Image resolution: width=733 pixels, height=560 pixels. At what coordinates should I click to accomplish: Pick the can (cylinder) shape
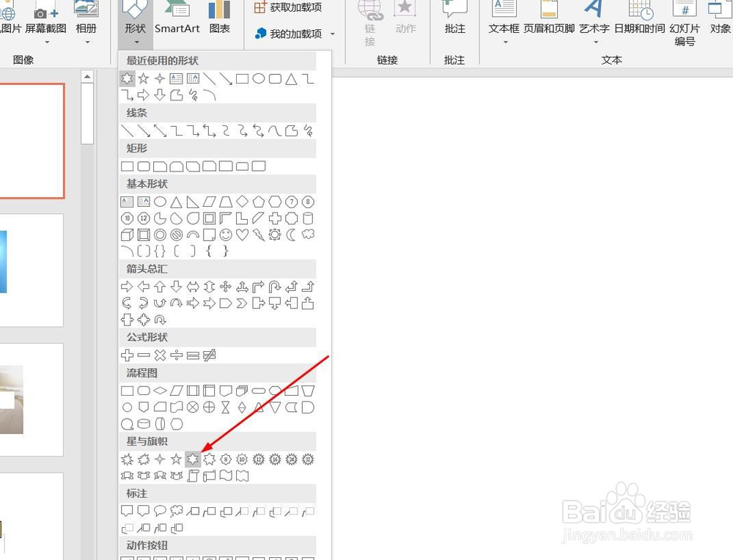tap(308, 218)
